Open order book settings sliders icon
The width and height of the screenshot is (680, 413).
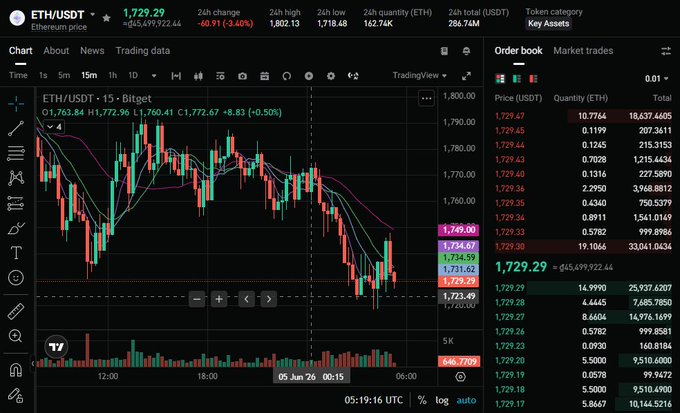click(x=666, y=51)
